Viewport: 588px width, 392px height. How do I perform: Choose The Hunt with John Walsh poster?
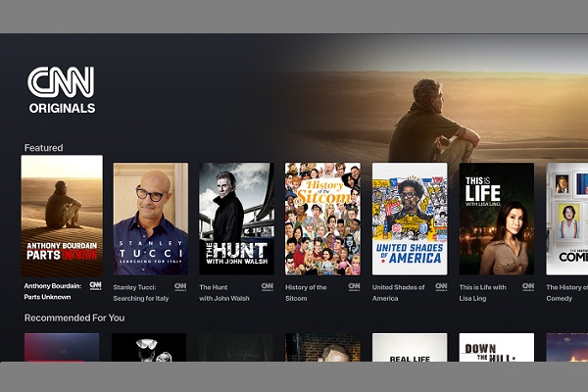(x=236, y=219)
